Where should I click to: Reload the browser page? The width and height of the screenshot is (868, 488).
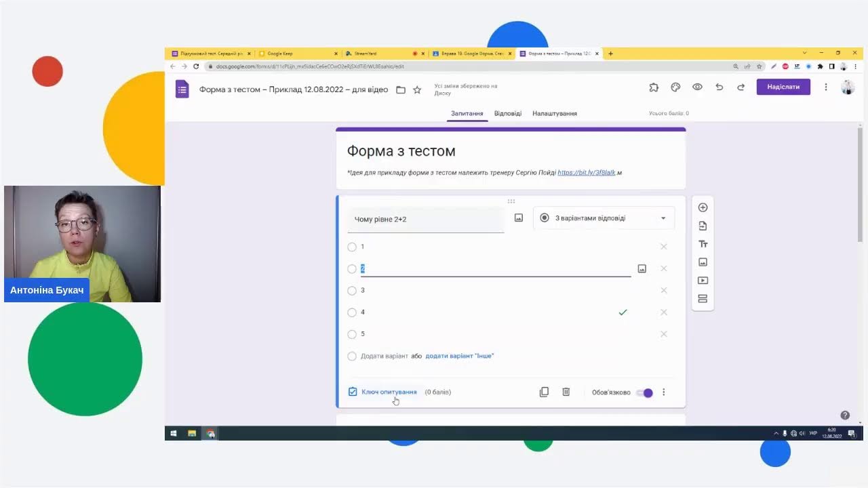pos(196,66)
